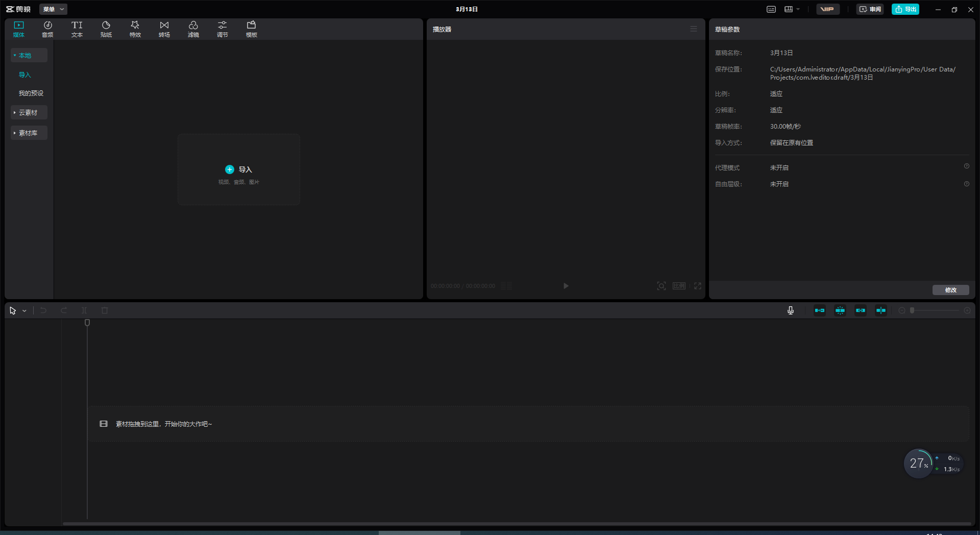980x535 pixels.
Task: Open the 特效 (Effects) tab
Action: tap(135, 29)
